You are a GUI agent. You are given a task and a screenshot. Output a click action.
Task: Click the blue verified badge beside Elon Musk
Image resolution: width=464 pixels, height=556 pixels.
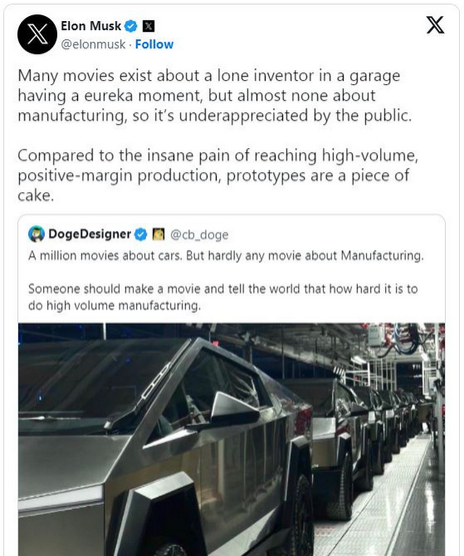click(x=131, y=26)
